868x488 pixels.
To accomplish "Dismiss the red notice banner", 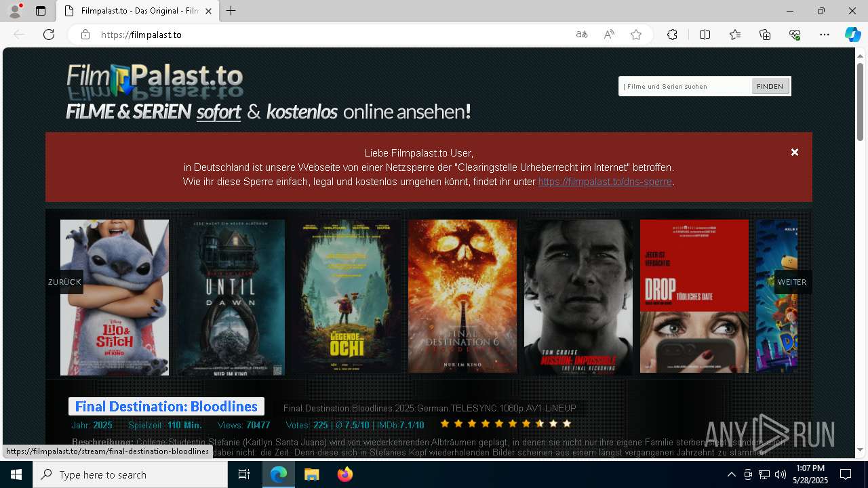I will [795, 152].
